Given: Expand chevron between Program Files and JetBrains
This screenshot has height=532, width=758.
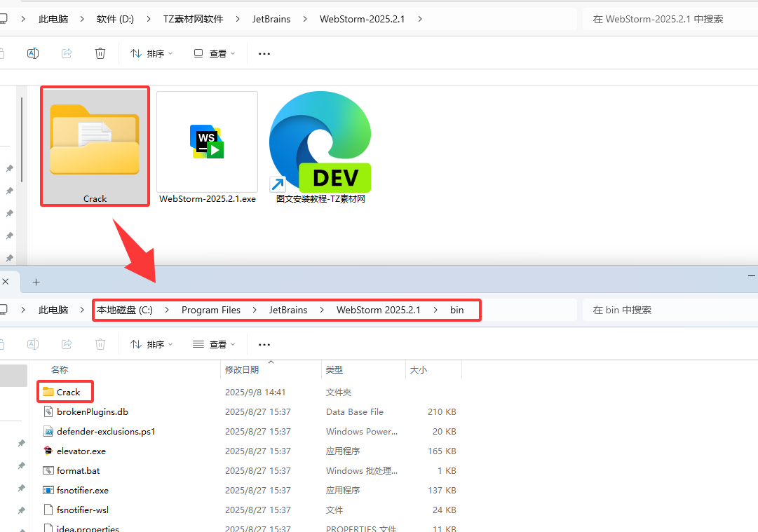Looking at the screenshot, I should (x=255, y=311).
